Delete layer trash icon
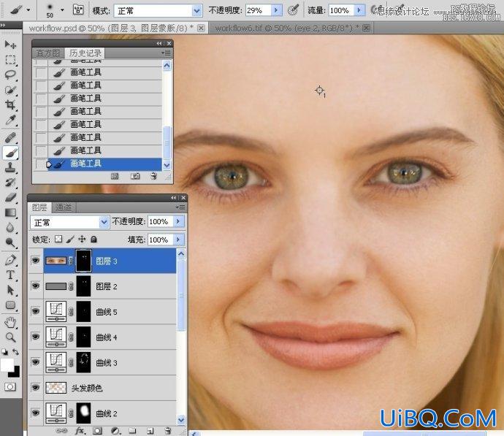This screenshot has height=436, width=504. pyautogui.click(x=167, y=431)
